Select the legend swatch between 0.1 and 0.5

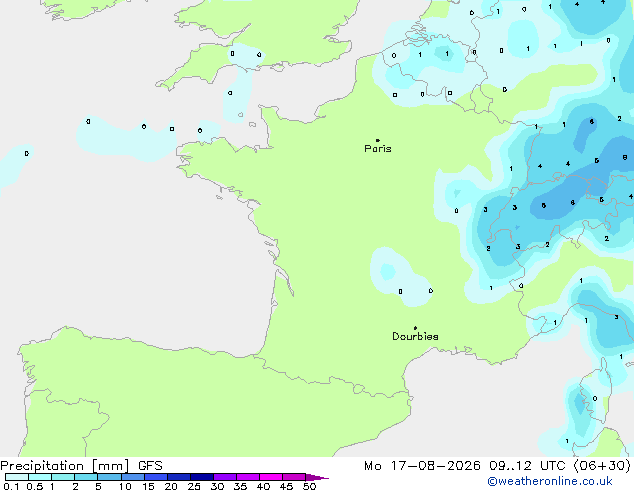[x=17, y=477]
